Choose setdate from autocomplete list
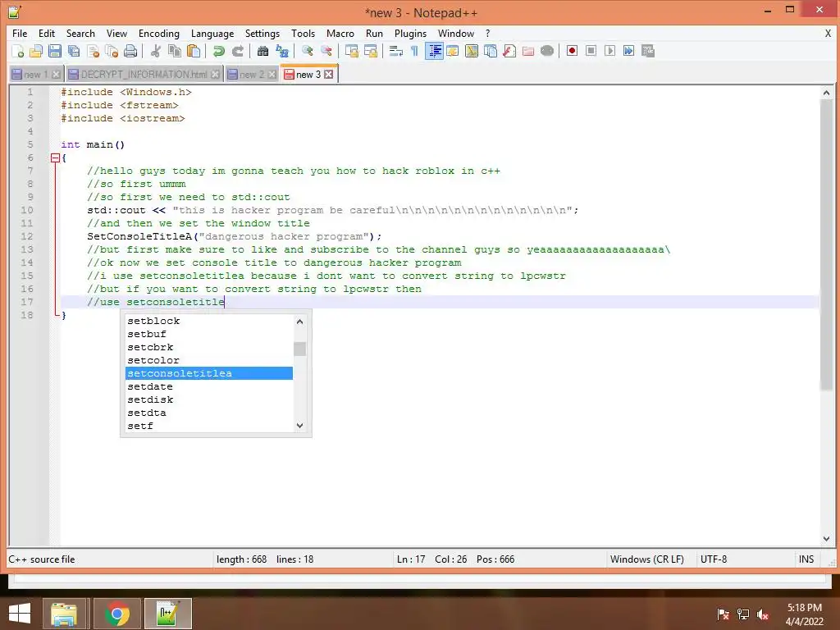 pyautogui.click(x=209, y=386)
